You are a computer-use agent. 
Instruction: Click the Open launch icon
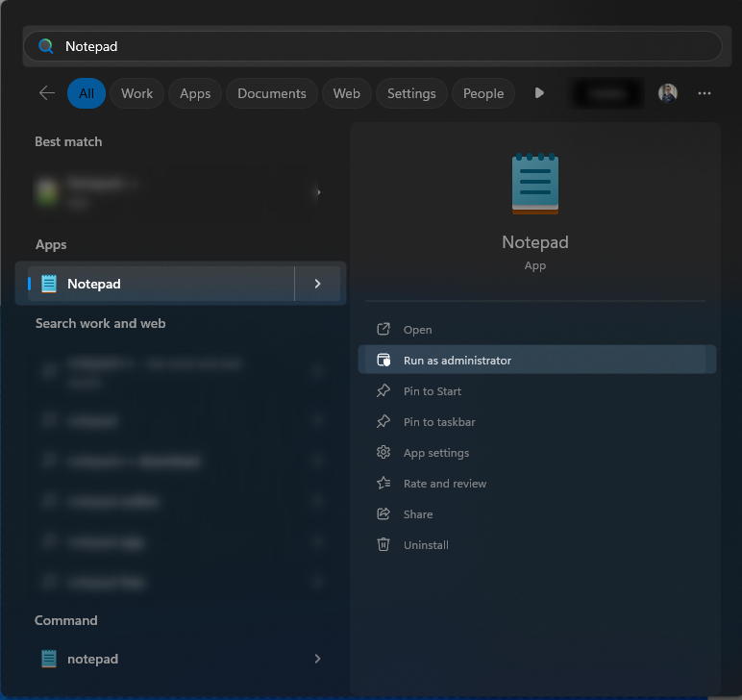[383, 329]
